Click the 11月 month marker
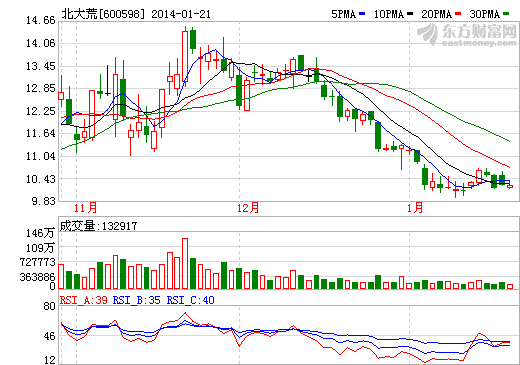520x365 pixels. 85,208
